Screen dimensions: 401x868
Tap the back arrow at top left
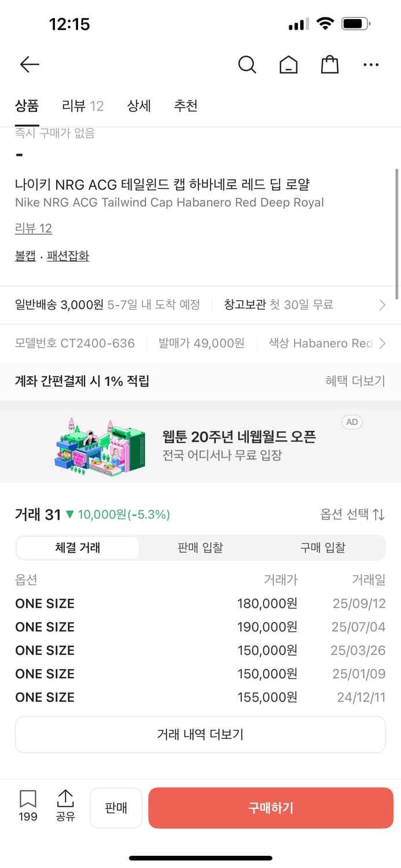click(x=29, y=64)
